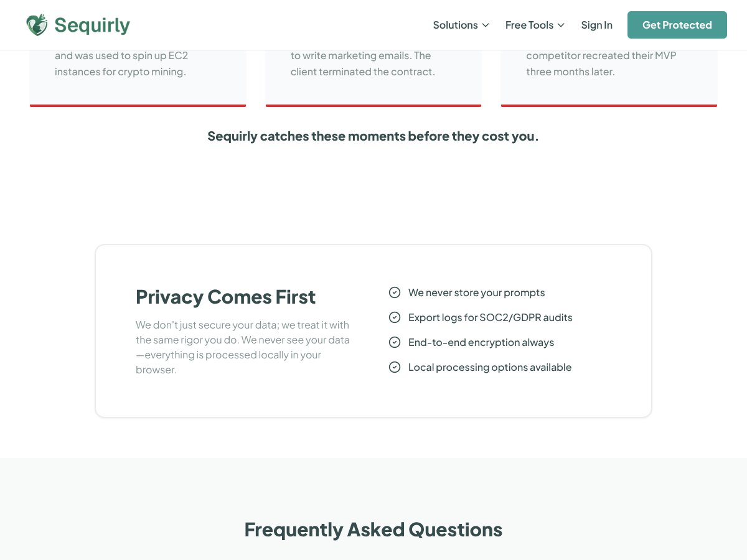Screen dimensions: 747x560
Task: Select Solutions in the navigation bar
Action: point(455,25)
